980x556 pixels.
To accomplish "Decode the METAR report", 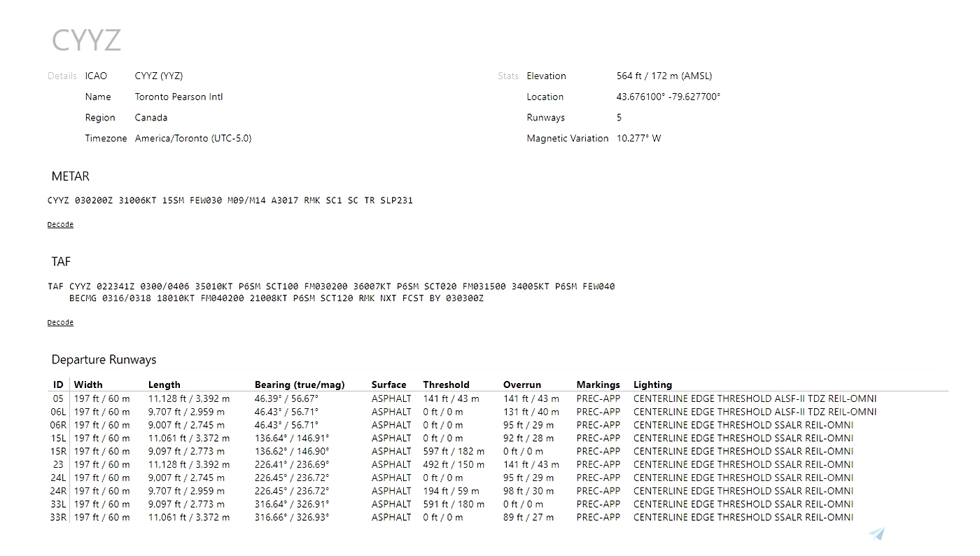I will 59,224.
